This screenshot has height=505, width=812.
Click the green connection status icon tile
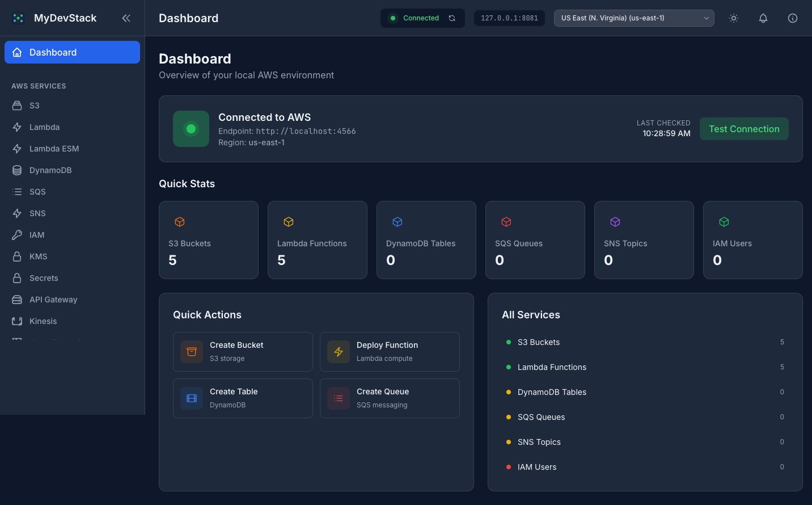pos(191,129)
